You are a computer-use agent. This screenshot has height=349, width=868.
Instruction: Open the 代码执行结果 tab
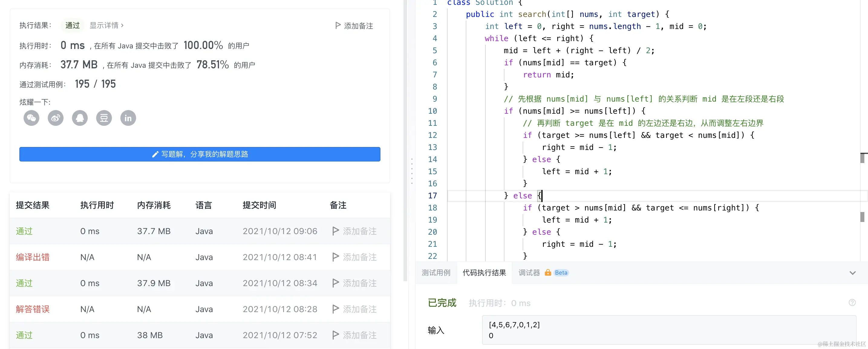(484, 272)
